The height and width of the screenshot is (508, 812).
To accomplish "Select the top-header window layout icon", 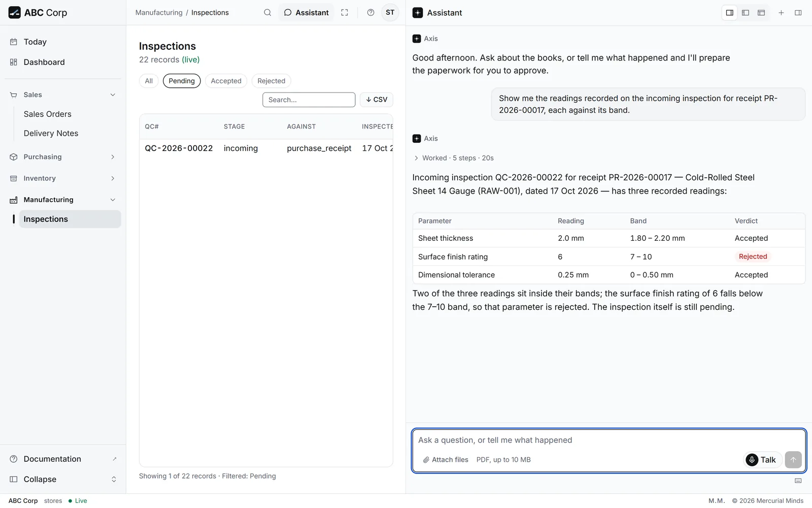I will pyautogui.click(x=761, y=13).
